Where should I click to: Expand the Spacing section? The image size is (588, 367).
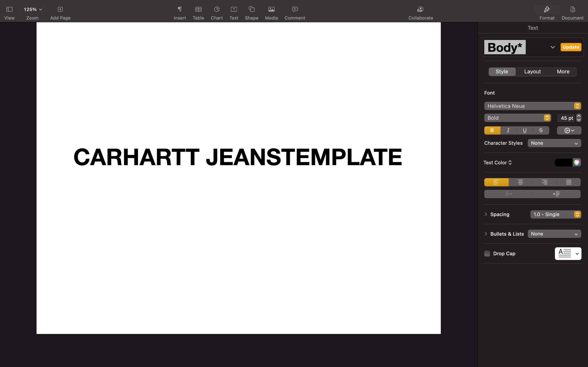(x=486, y=214)
